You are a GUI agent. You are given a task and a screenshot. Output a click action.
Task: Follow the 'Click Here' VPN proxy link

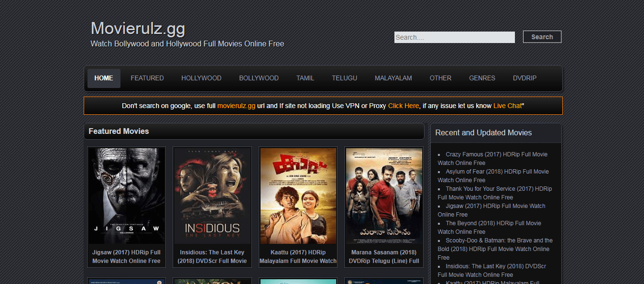pos(403,106)
